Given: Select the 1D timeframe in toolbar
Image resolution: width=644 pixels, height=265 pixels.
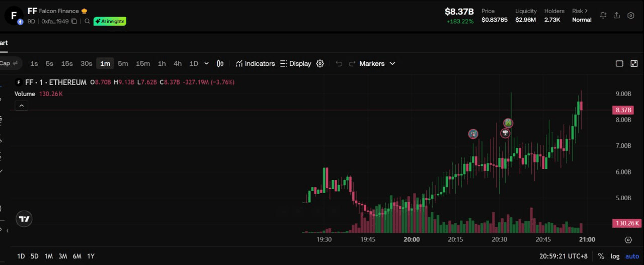Looking at the screenshot, I should point(194,63).
